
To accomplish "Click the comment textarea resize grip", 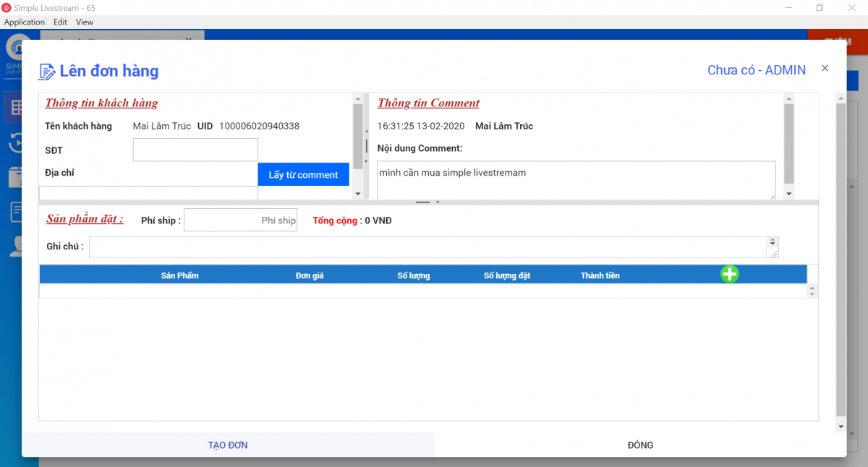I will point(772,195).
